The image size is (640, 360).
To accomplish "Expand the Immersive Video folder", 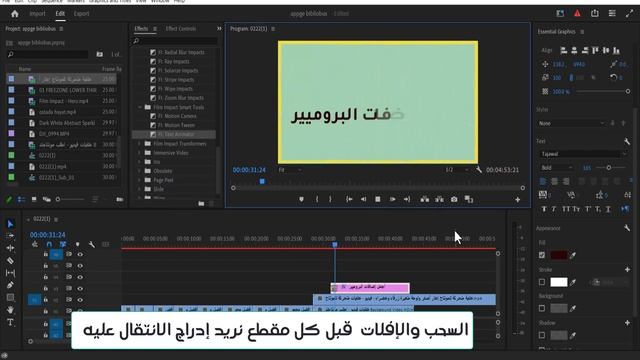I will (x=140, y=153).
